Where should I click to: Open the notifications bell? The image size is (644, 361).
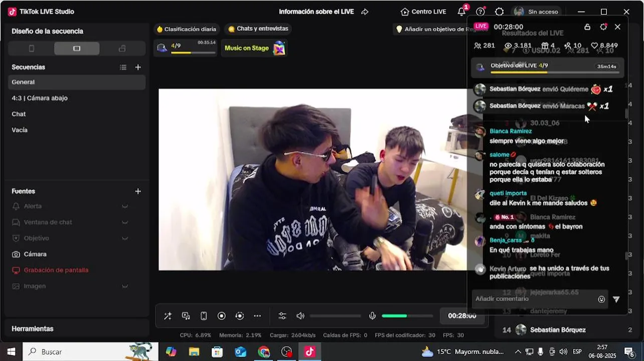[461, 12]
